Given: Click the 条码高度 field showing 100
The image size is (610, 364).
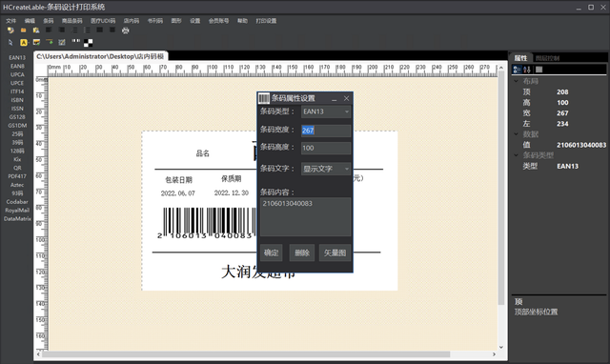Looking at the screenshot, I should point(326,148).
